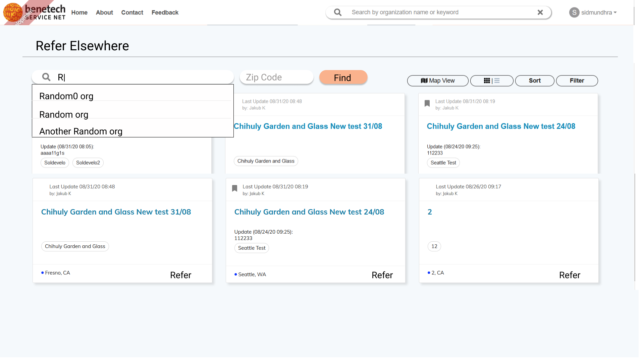644x362 pixels.
Task: Click the bookmark icon on the 24/08 card
Action: [427, 103]
